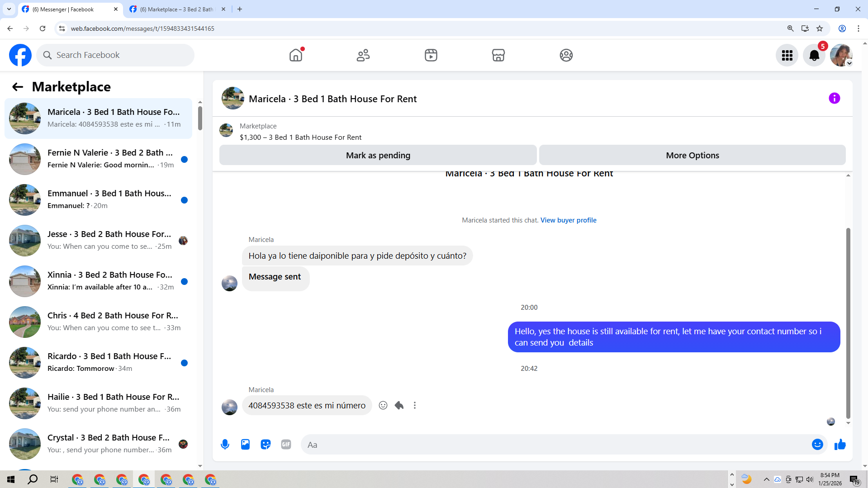Open the GIF picker

(286, 445)
